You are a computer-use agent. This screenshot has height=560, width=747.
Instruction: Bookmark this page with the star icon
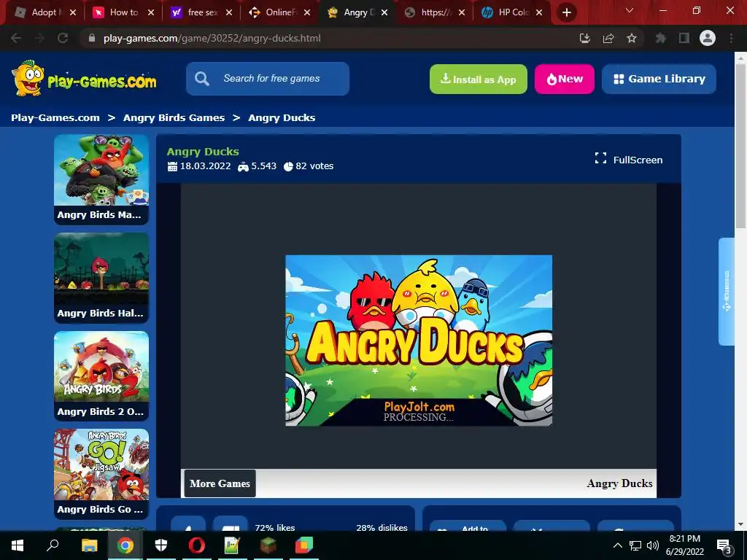[631, 38]
